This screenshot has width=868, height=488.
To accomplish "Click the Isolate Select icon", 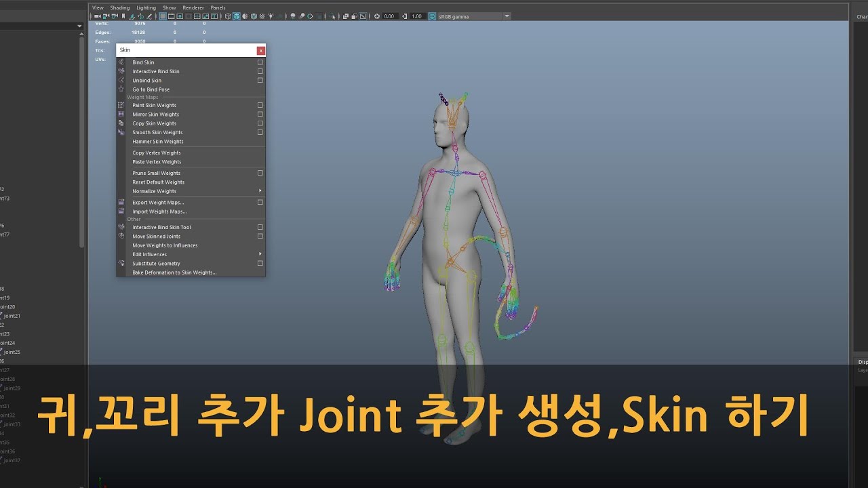I will [x=332, y=16].
